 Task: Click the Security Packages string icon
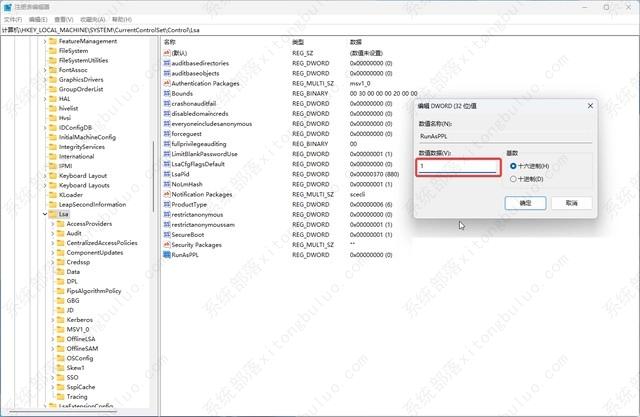pos(167,244)
